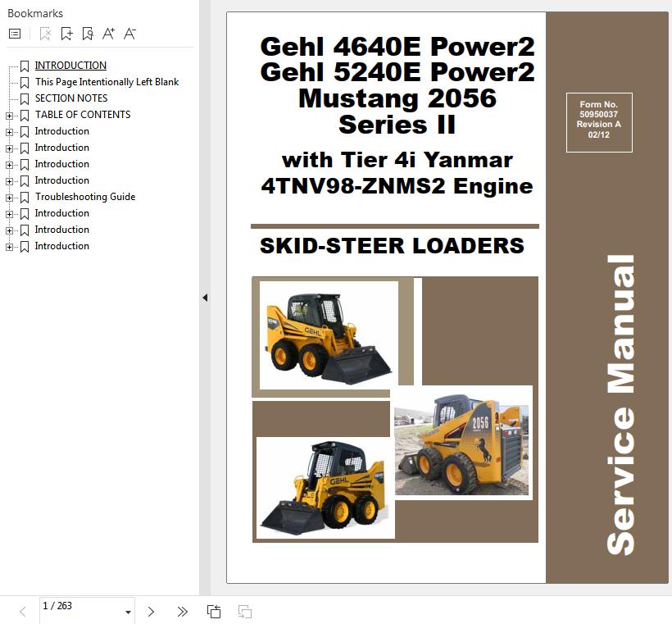Open the INTRODUCTION bookmark
Screen dimensions: 672x624
click(x=70, y=65)
